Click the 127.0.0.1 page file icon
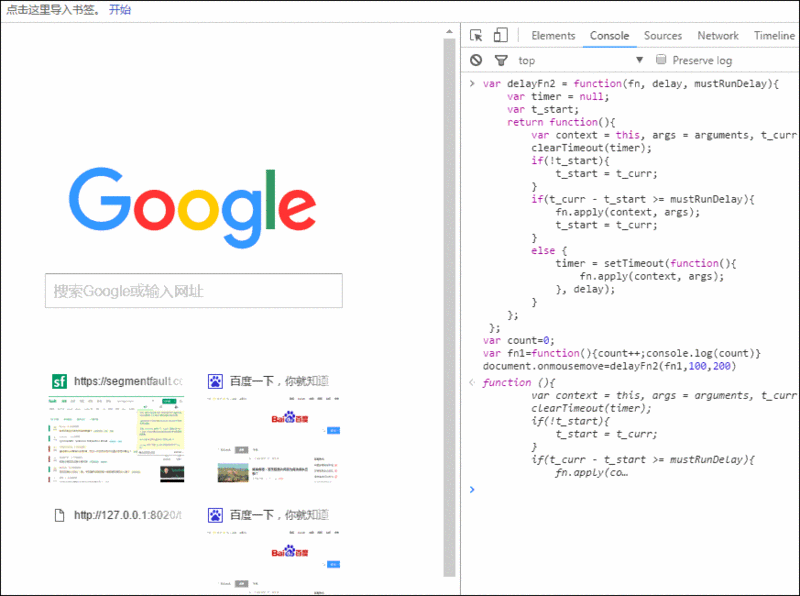This screenshot has width=800, height=596. click(x=59, y=515)
